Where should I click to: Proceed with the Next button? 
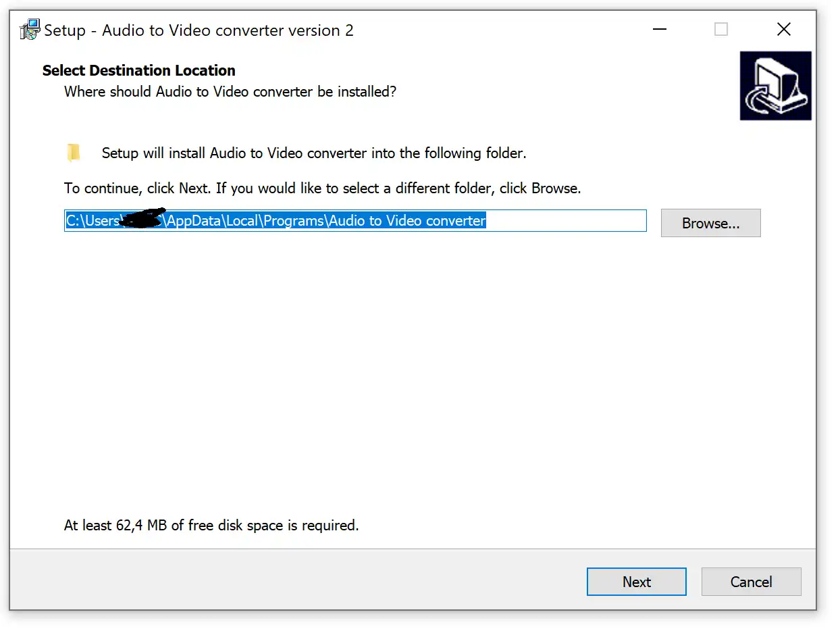point(636,582)
